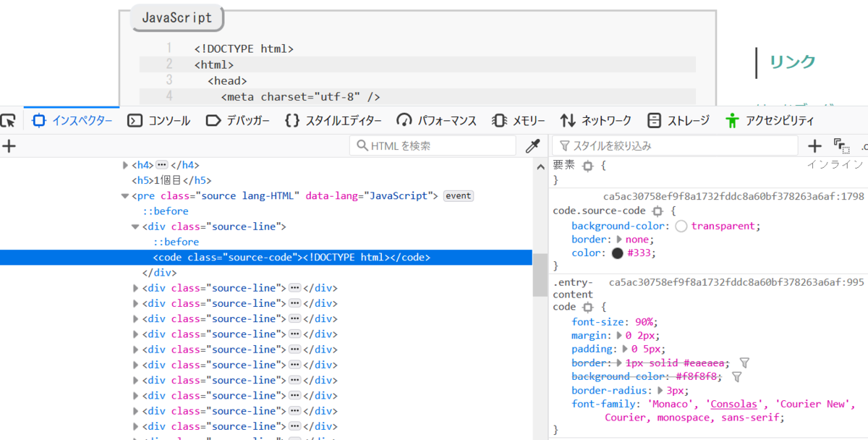The image size is (868, 440).
Task: Select the <h5>1個目</h5> node
Action: coord(171,180)
